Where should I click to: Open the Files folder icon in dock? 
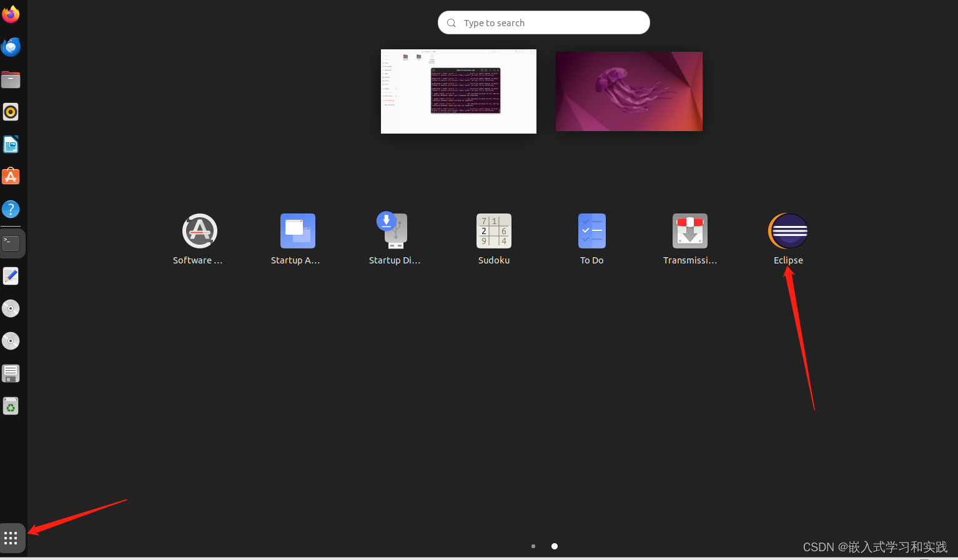[11, 79]
